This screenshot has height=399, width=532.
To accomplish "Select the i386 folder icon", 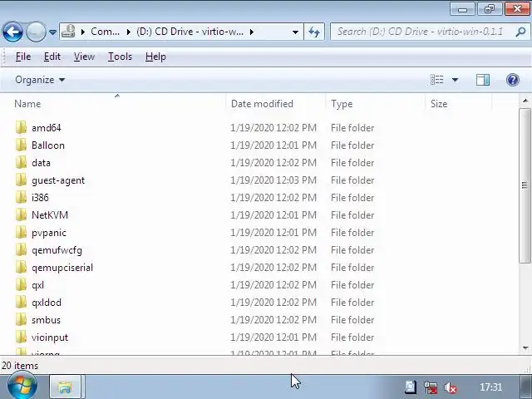I will (x=21, y=198).
